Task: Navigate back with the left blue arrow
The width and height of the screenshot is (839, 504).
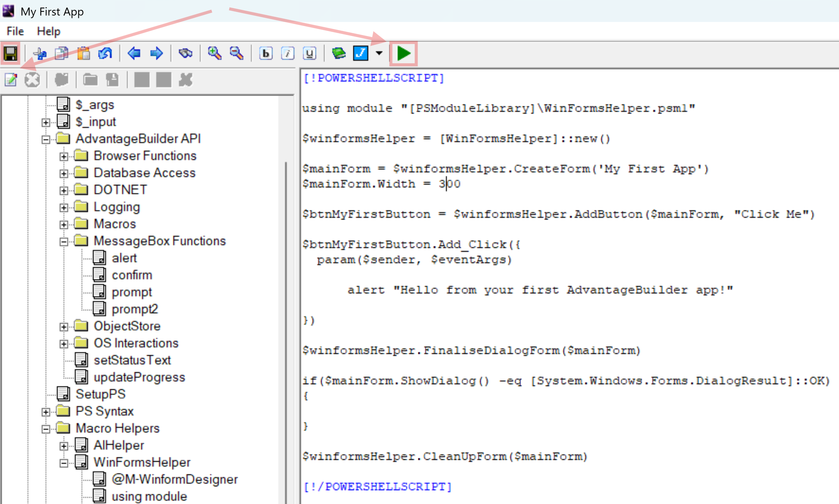Action: coord(134,54)
